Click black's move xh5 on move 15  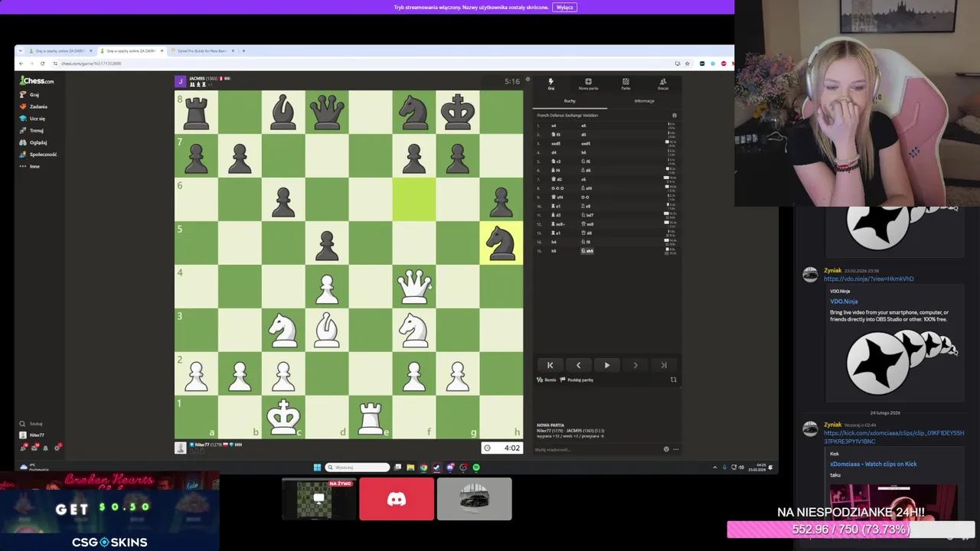click(x=587, y=251)
